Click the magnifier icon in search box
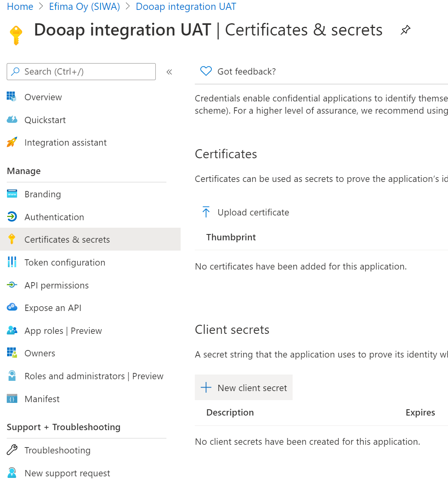Screen dimensions: 448x485 pyautogui.click(x=15, y=71)
